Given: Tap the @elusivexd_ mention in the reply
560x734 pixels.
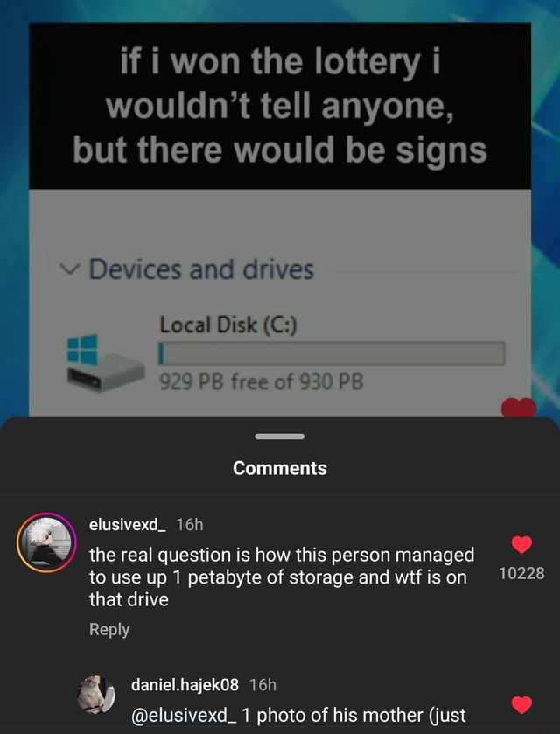Looking at the screenshot, I should tap(184, 715).
